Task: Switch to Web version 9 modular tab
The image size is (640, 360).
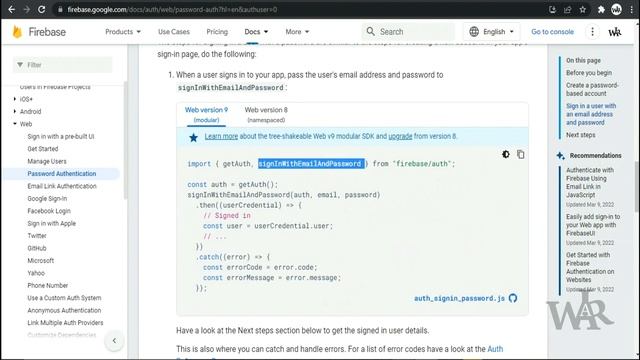Action: click(207, 115)
